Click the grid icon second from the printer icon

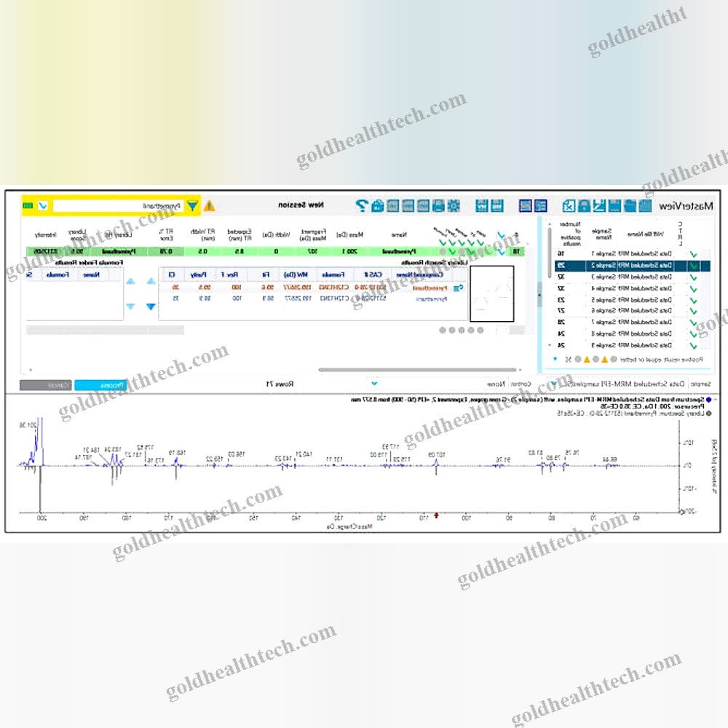pos(408,206)
